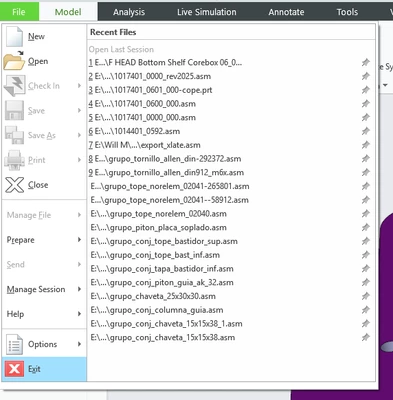Switch to the Annotate tab
Viewport: 393px width, 400px height.
[286, 12]
